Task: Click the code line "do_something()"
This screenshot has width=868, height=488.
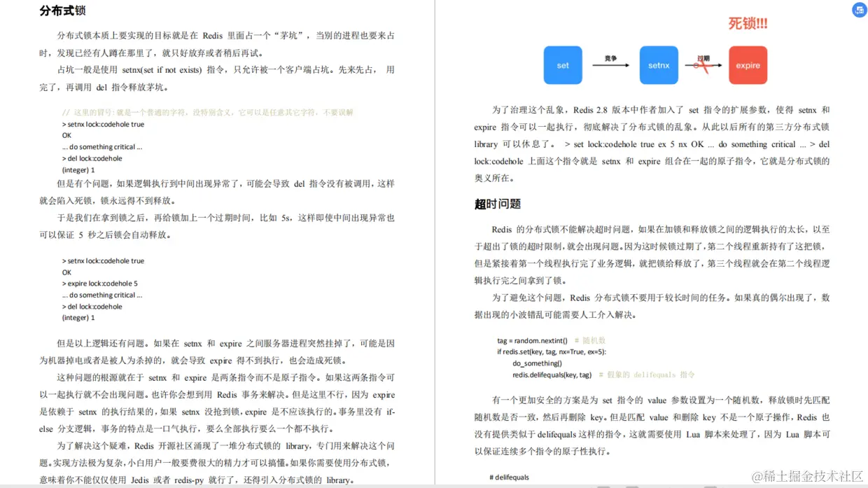Action: click(x=537, y=363)
